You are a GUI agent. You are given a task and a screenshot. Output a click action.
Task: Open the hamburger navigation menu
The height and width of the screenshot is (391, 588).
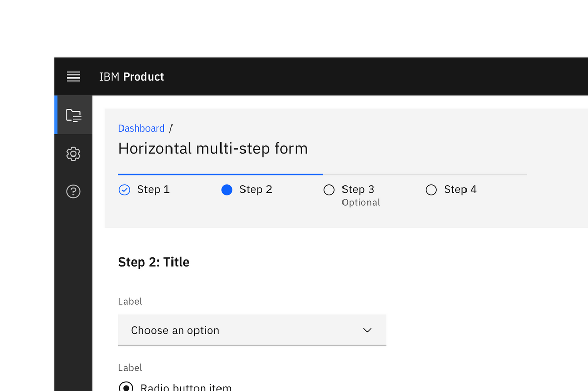click(x=73, y=76)
